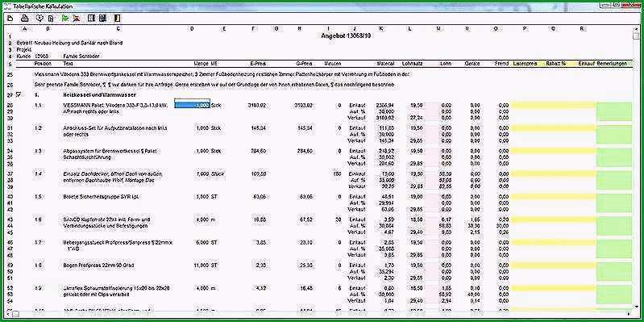Screen dimensions: 644x322
Task: Click 'Bogen Profipress 22mm 90 Grad'
Action: 98,266
